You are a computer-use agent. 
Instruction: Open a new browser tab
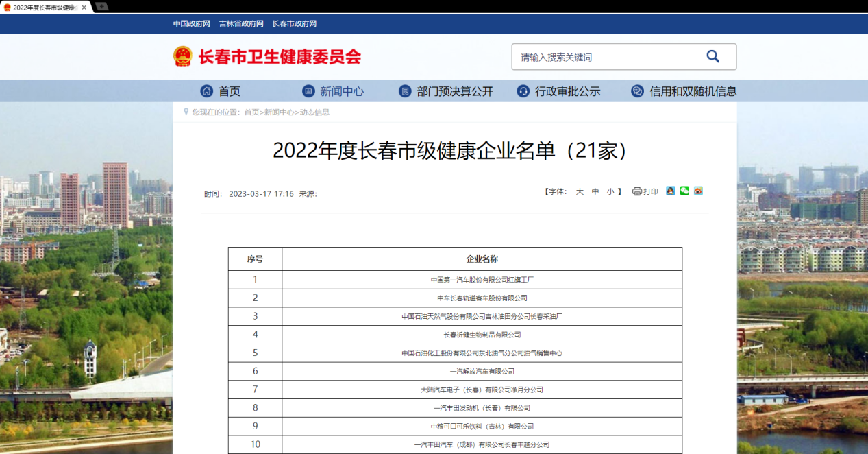[101, 7]
